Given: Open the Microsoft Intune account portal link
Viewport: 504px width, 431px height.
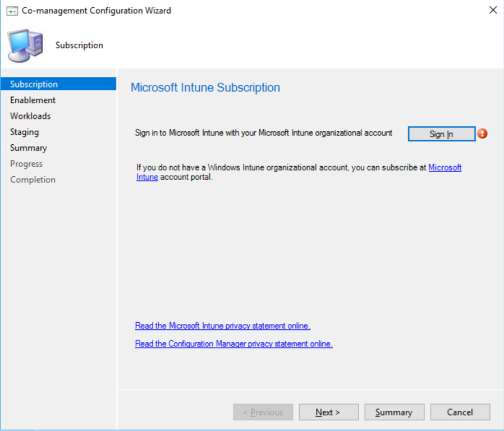Looking at the screenshot, I should pyautogui.click(x=445, y=167).
